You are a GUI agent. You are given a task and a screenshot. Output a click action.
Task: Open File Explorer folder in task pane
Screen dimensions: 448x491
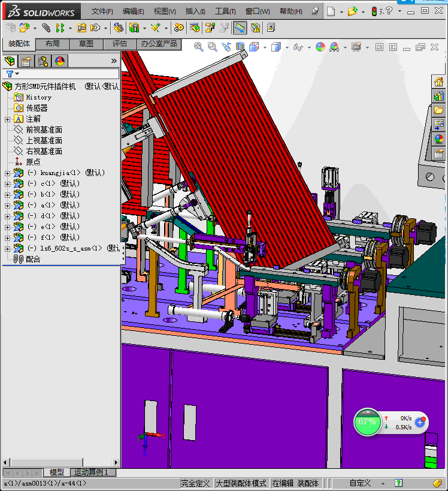pos(438,110)
